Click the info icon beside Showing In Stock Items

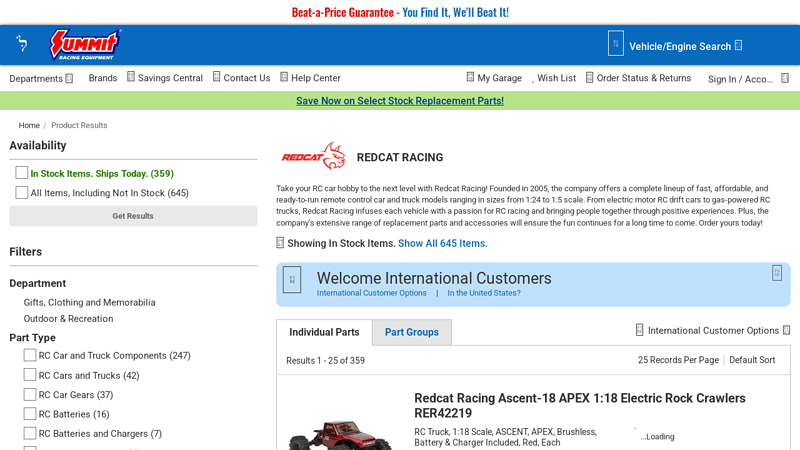pos(280,243)
